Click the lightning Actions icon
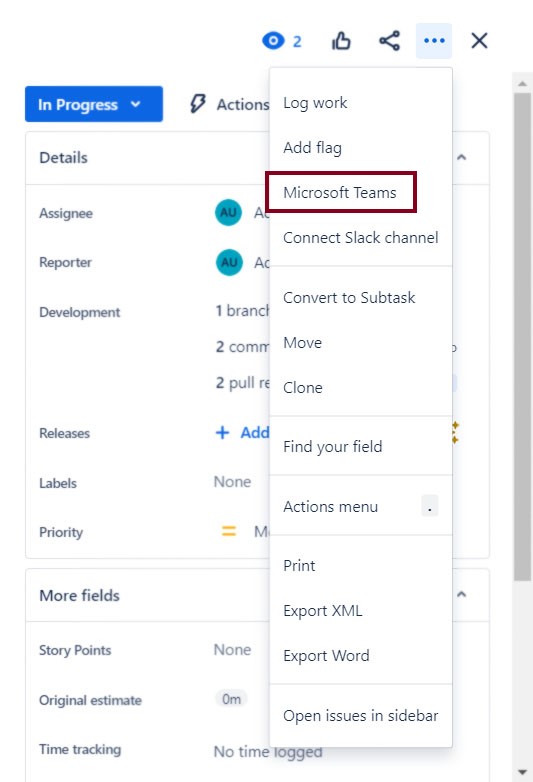The width and height of the screenshot is (533, 782). tap(197, 104)
